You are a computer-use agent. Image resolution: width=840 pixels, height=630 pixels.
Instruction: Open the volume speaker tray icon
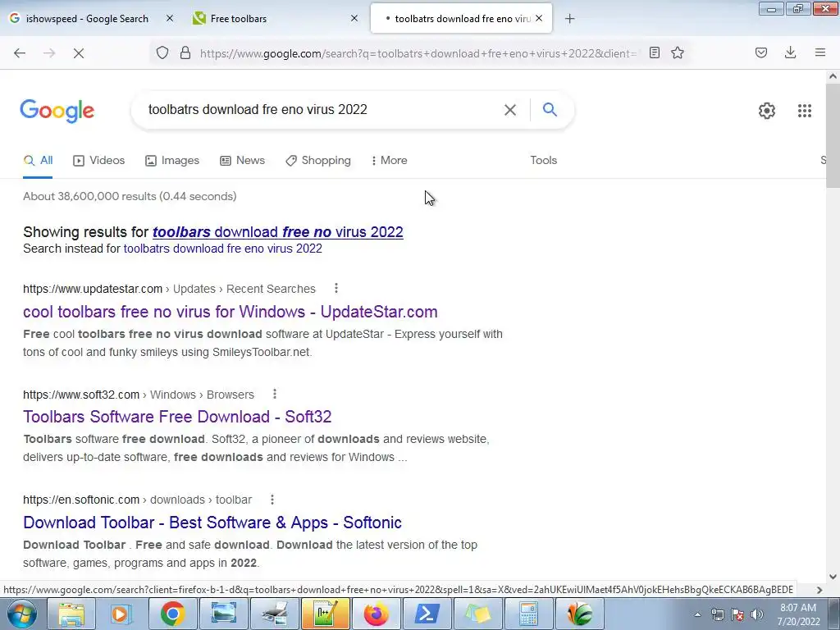pos(756,614)
